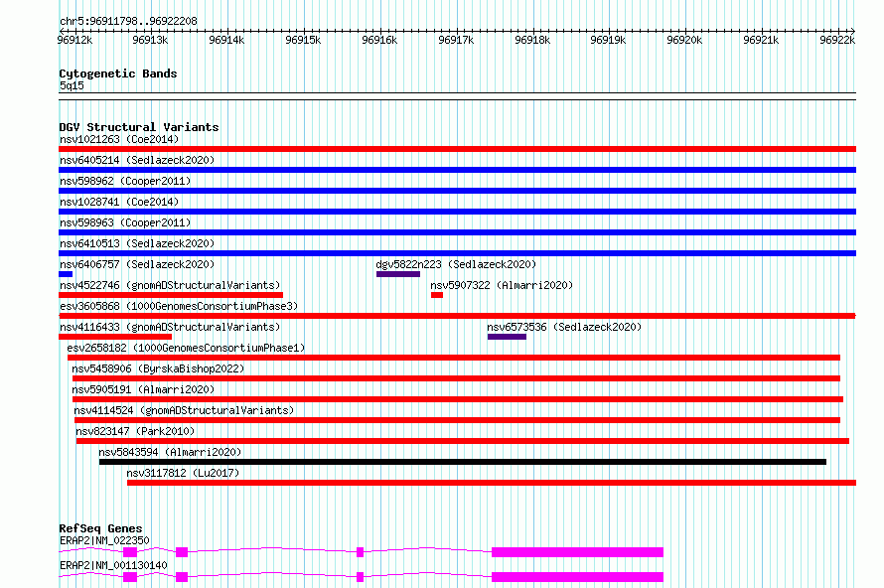This screenshot has width=884, height=588.
Task: Click the DGV Structural Variants track title
Action: coord(139,127)
